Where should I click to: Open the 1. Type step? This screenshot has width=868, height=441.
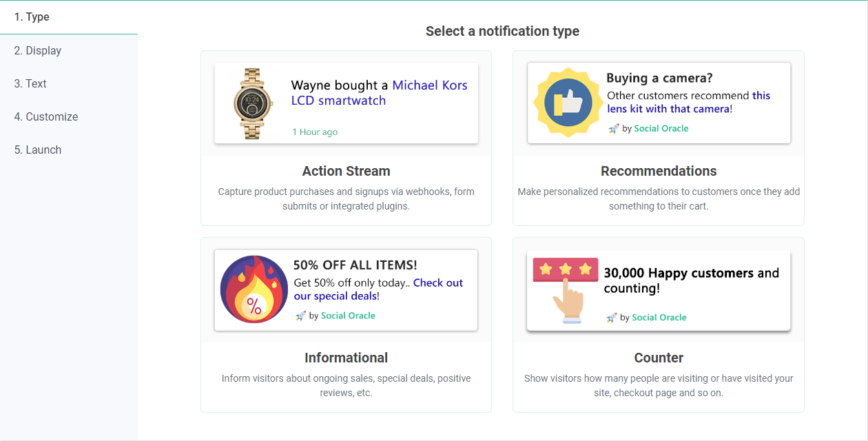[x=32, y=17]
